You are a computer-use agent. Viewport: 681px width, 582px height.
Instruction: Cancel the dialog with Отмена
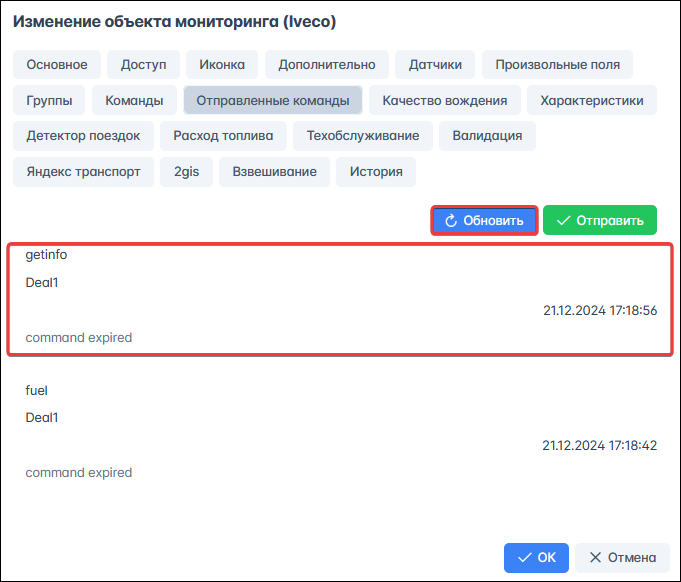pos(622,557)
